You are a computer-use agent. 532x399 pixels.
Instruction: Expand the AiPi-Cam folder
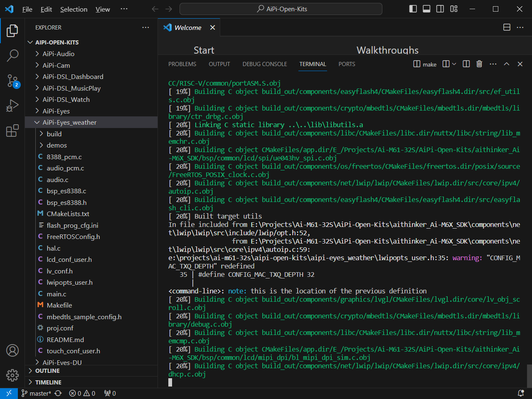point(91,65)
